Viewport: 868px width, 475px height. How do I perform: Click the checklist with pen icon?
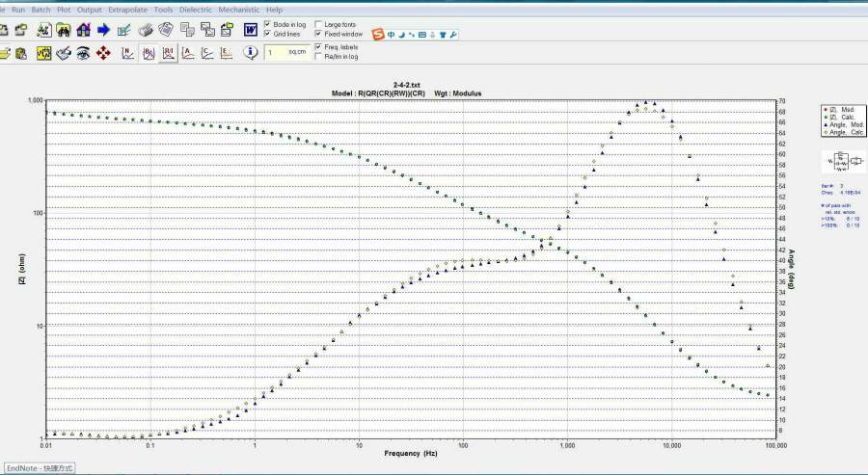pos(124,30)
